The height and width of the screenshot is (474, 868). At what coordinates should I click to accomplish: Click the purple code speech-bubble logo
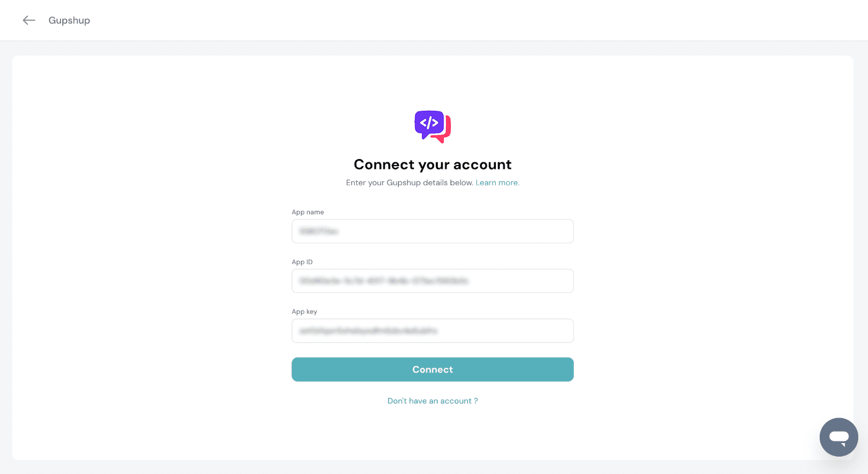point(429,123)
